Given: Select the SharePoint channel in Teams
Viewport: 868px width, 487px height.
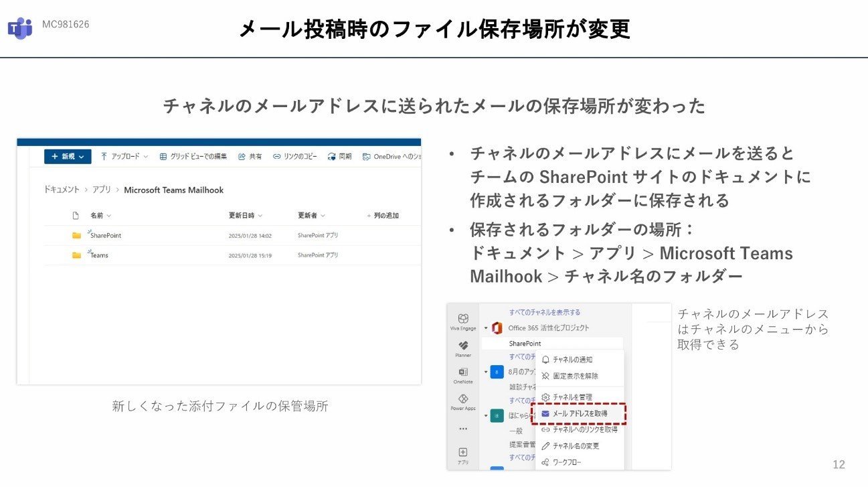Looking at the screenshot, I should pos(525,343).
